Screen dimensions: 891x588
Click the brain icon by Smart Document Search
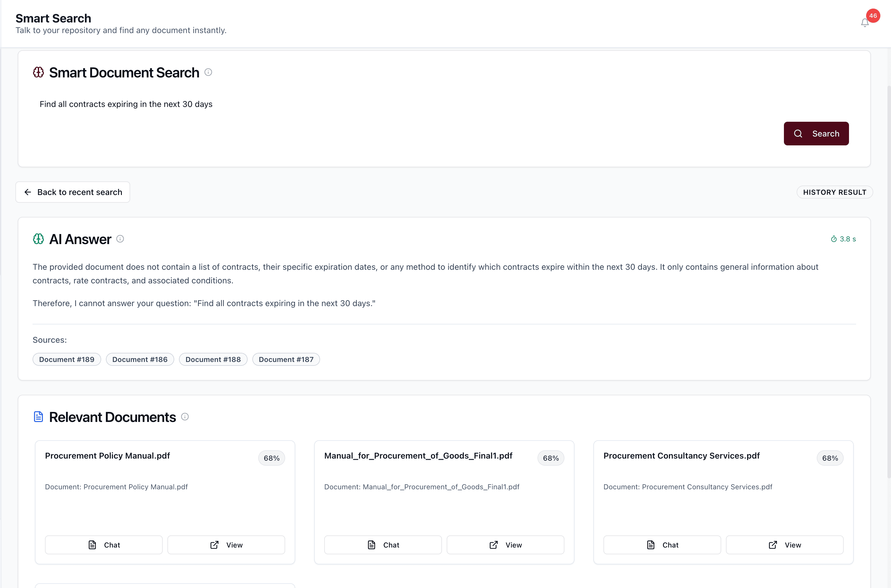click(38, 72)
